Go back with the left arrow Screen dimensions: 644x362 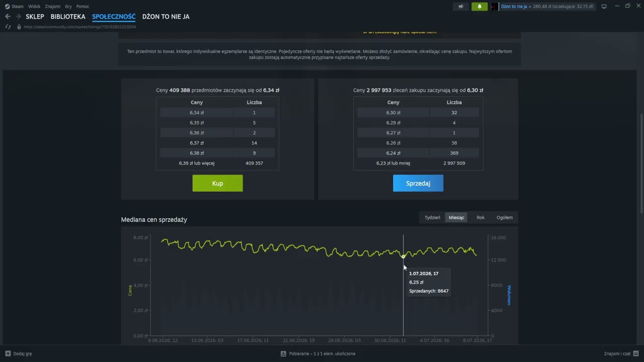click(x=8, y=17)
